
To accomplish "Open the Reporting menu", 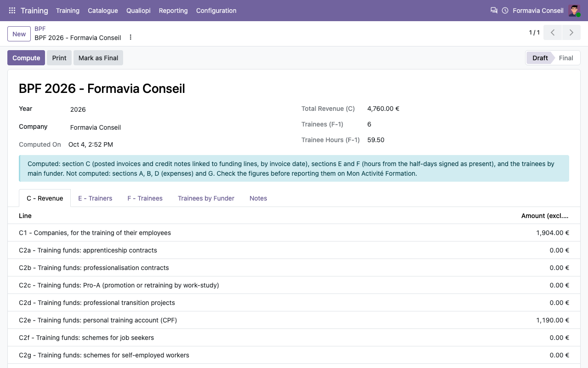I will click(x=173, y=11).
